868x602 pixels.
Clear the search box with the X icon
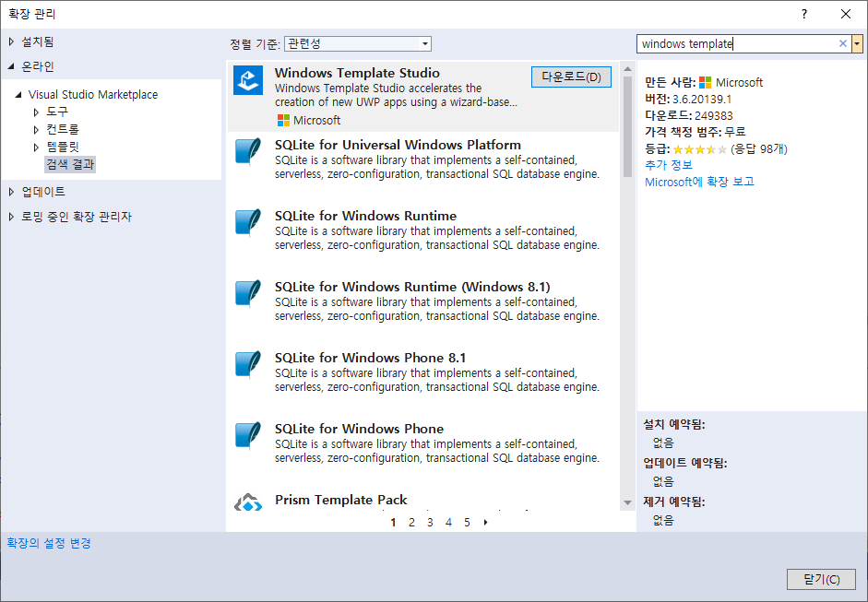pyautogui.click(x=842, y=43)
